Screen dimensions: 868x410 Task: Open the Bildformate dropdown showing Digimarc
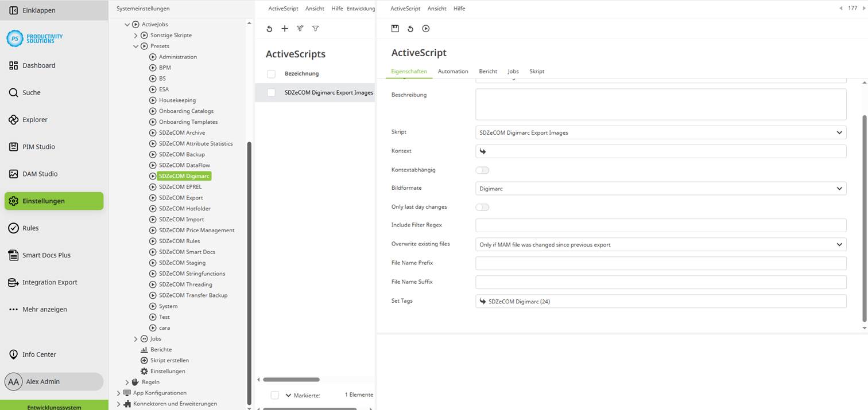click(660, 188)
